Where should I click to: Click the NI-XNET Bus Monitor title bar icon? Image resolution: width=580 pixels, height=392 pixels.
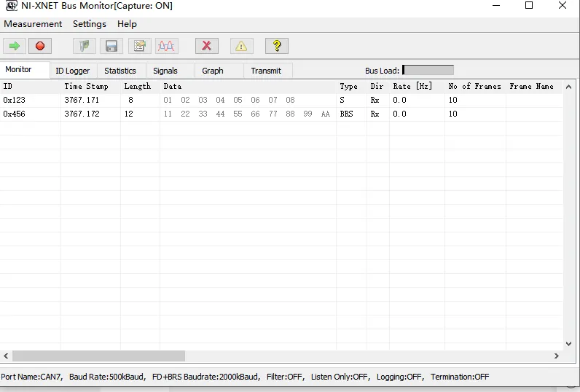coord(12,6)
